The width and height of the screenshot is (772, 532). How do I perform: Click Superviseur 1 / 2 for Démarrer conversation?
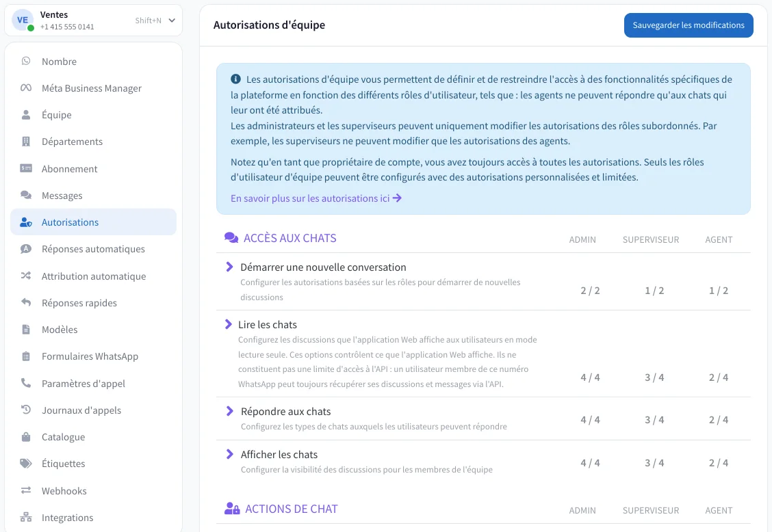point(654,291)
